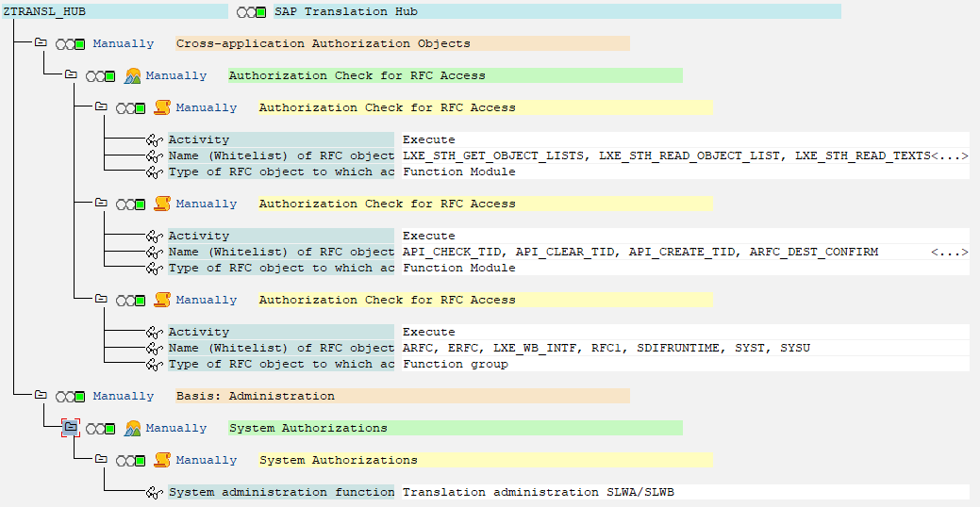Screen dimensions: 980x507
Task: Click the pencil edit icon for the API_CHECK_TID whitelist field
Action: (x=155, y=253)
